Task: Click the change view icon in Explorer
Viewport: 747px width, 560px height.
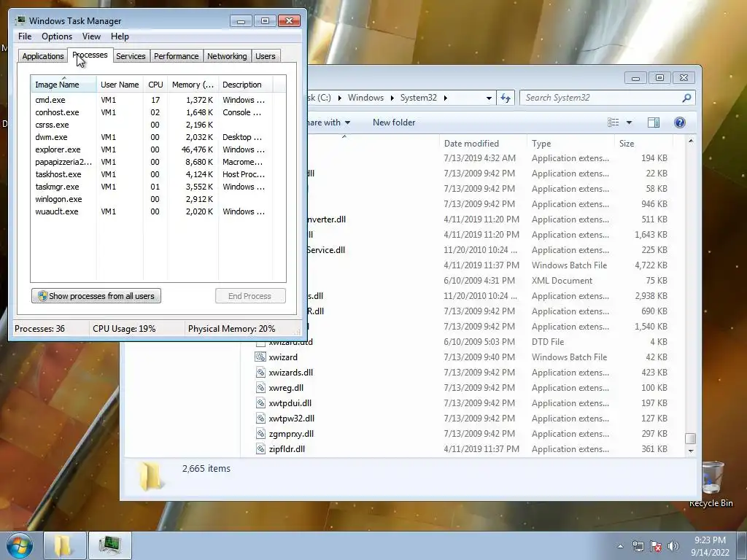Action: [x=613, y=122]
